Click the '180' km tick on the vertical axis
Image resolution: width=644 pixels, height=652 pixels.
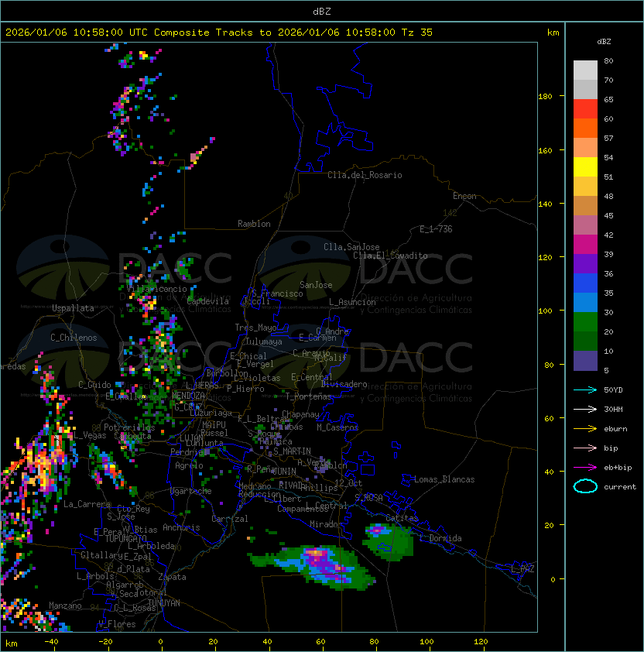[x=545, y=97]
